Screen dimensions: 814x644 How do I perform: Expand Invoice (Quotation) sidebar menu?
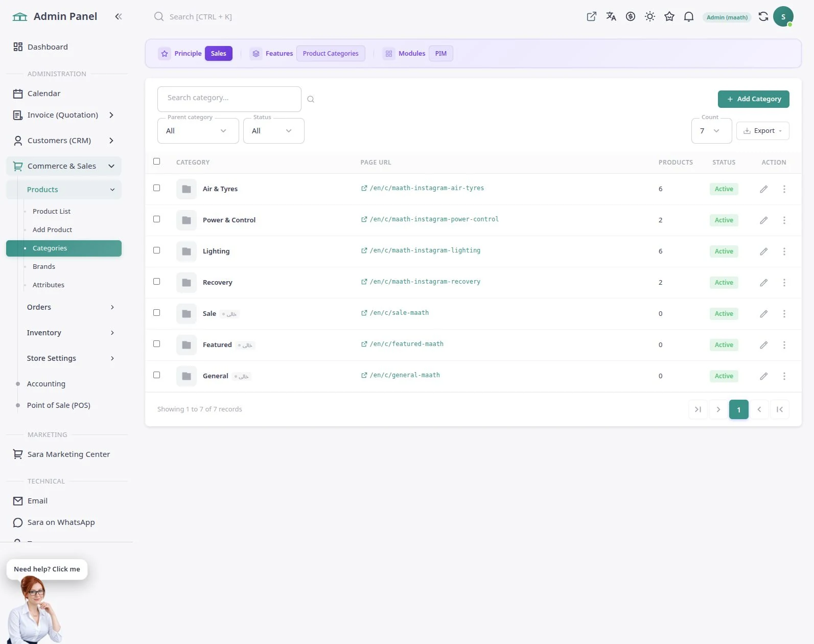[64, 115]
